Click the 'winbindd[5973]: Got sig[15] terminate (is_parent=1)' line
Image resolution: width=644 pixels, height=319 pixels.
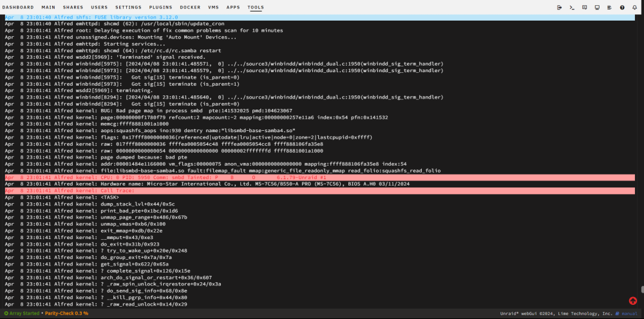click(x=122, y=84)
